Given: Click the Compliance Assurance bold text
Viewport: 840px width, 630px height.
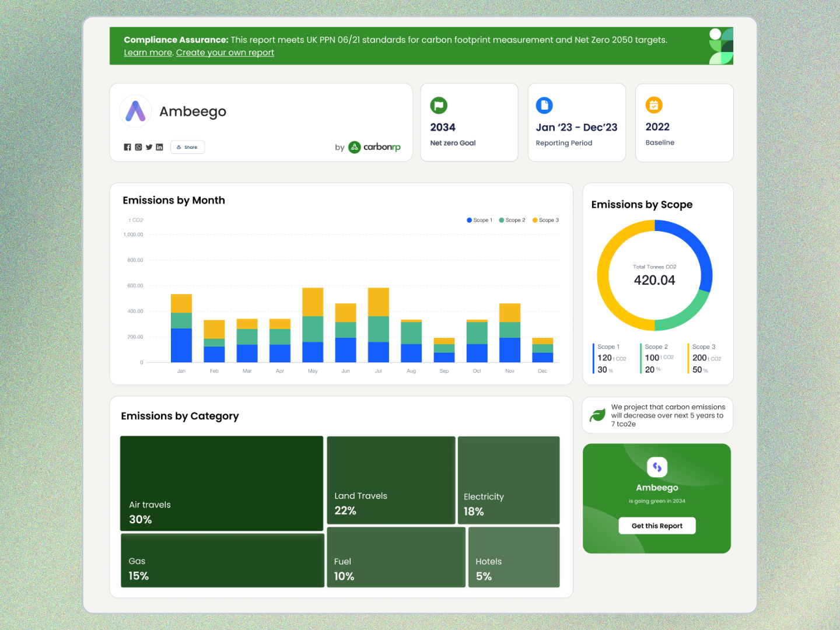Looking at the screenshot, I should [176, 40].
